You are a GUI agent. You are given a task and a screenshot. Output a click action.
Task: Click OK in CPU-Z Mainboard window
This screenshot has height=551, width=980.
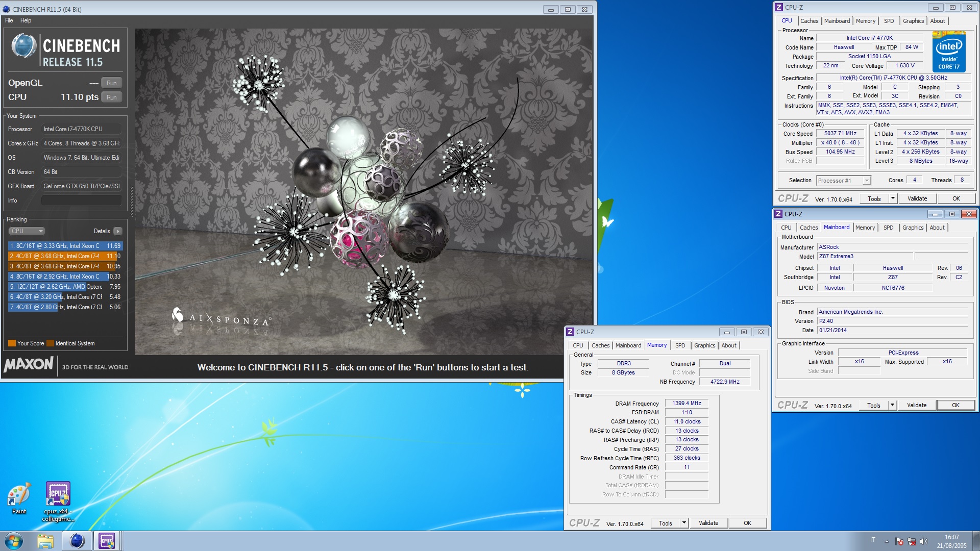pyautogui.click(x=955, y=406)
